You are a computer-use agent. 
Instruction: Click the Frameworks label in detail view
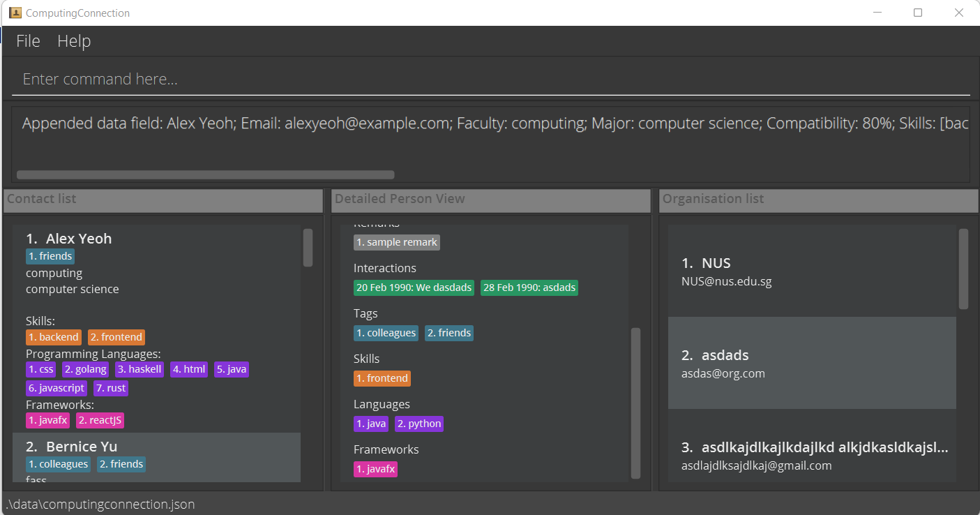386,450
